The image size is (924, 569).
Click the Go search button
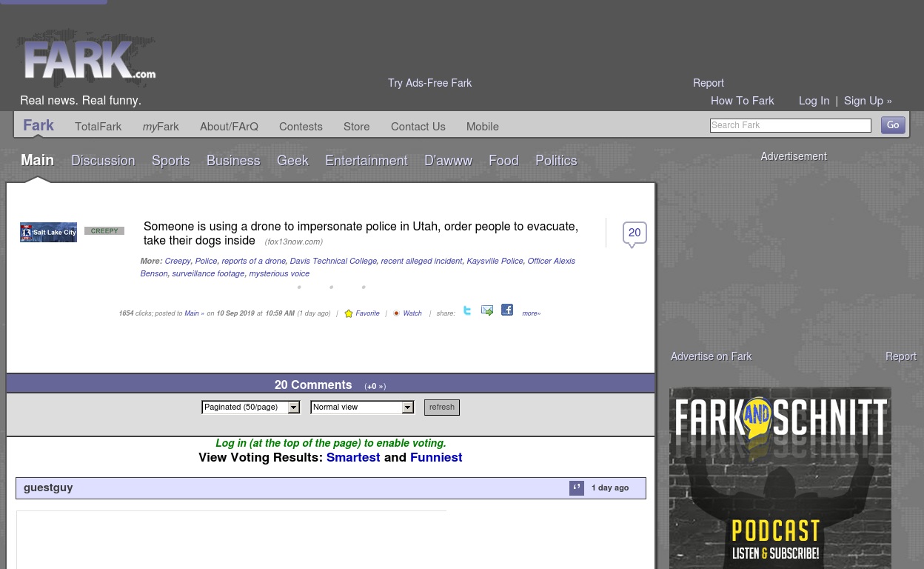click(893, 125)
